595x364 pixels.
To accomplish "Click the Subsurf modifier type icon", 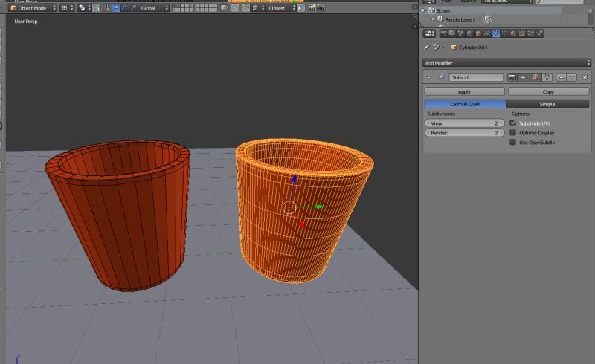I will 442,77.
